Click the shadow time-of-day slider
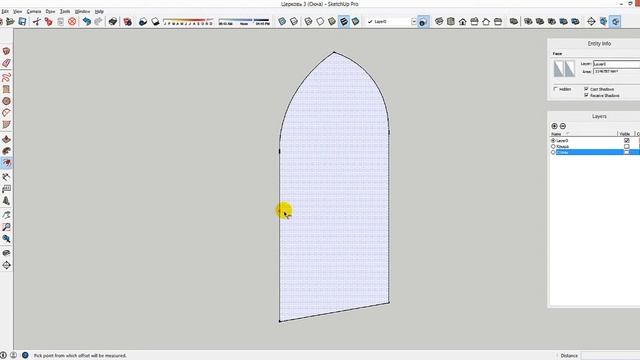640x360 pixels. point(244,22)
